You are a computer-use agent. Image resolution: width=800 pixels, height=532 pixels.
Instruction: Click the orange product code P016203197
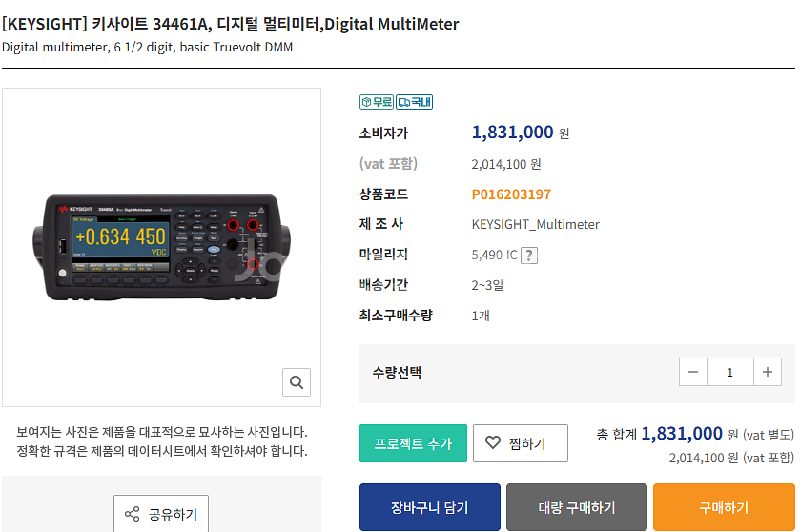click(x=511, y=194)
